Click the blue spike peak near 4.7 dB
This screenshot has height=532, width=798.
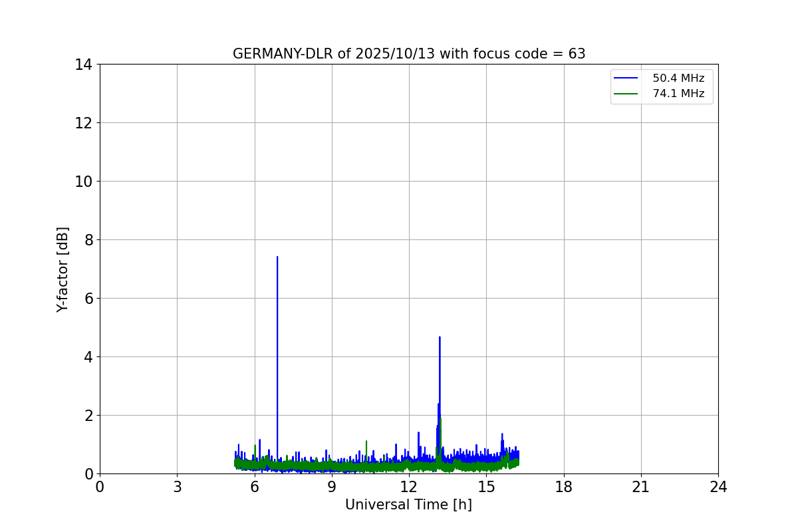point(440,338)
